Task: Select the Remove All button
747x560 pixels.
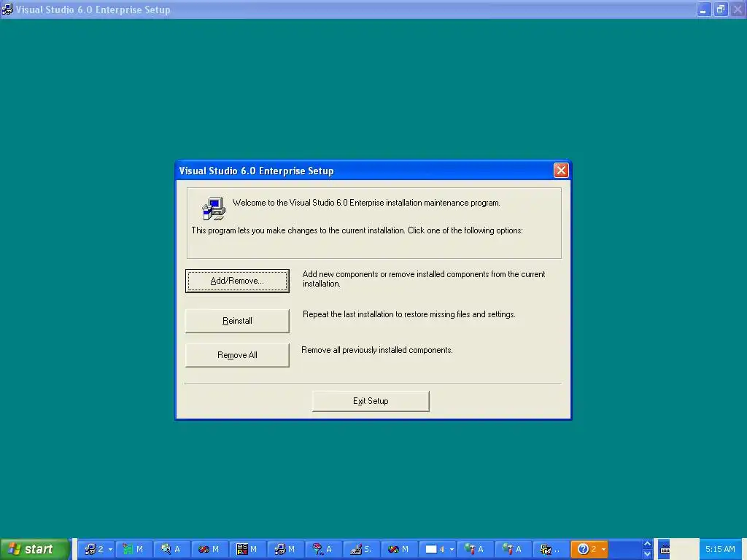Action: pos(237,355)
